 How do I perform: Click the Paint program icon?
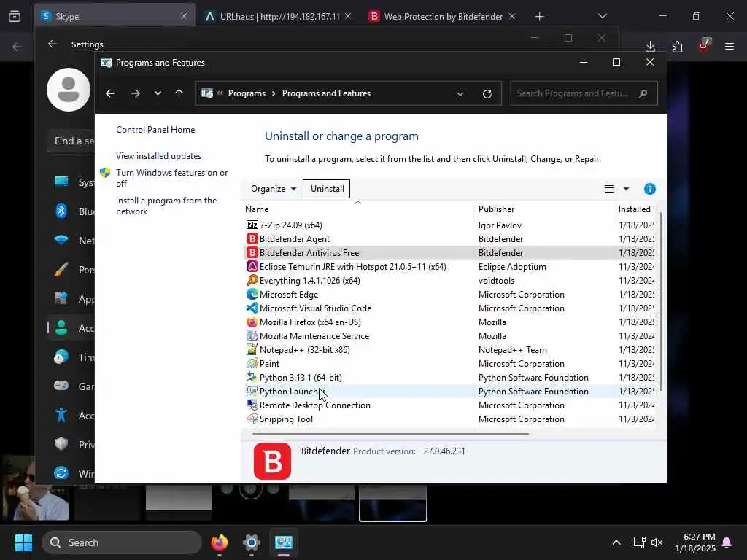coord(252,363)
